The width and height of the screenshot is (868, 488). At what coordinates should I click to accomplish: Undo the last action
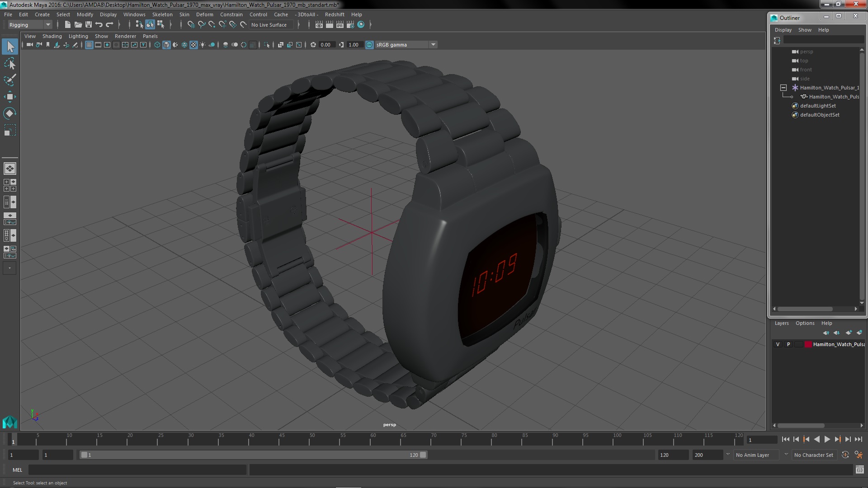click(x=99, y=25)
